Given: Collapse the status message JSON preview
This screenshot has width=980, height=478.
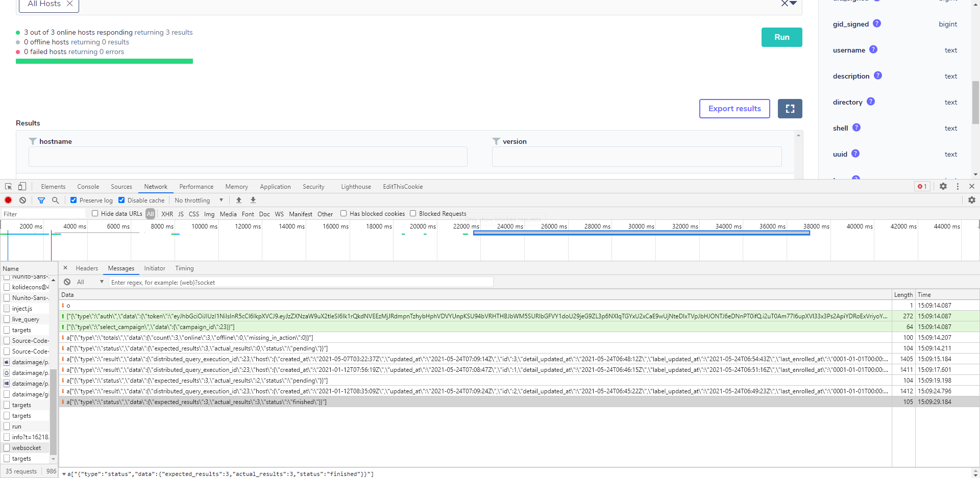Looking at the screenshot, I should [64, 474].
